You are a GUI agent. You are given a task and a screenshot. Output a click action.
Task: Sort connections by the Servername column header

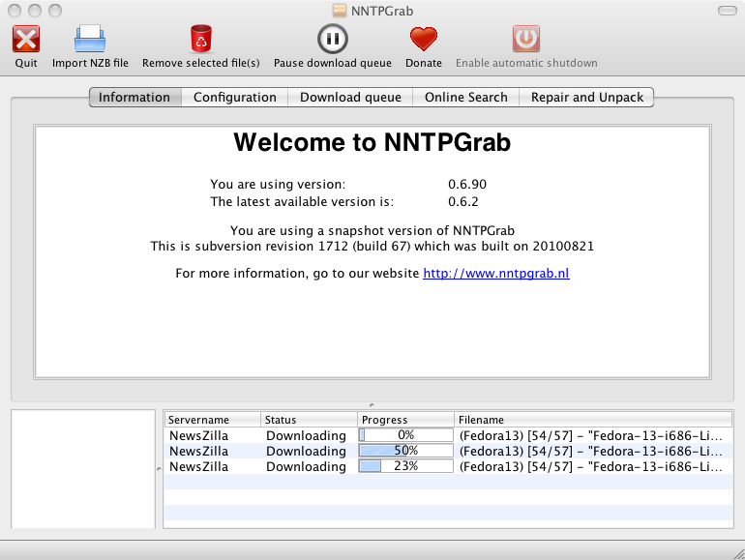(x=212, y=420)
